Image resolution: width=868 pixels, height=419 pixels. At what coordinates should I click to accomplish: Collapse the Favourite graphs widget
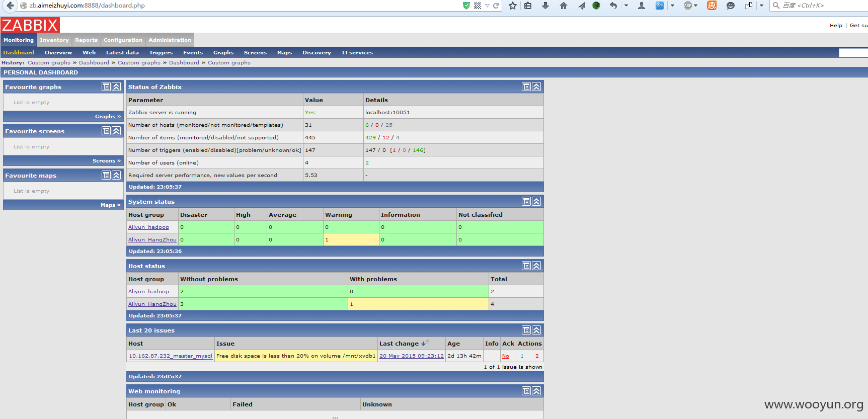click(116, 87)
